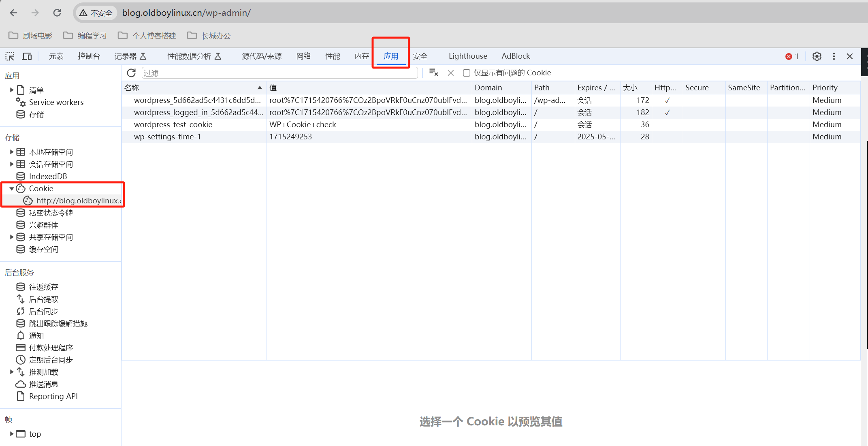Expand 会话存储空间 session storage

pyautogui.click(x=12, y=164)
